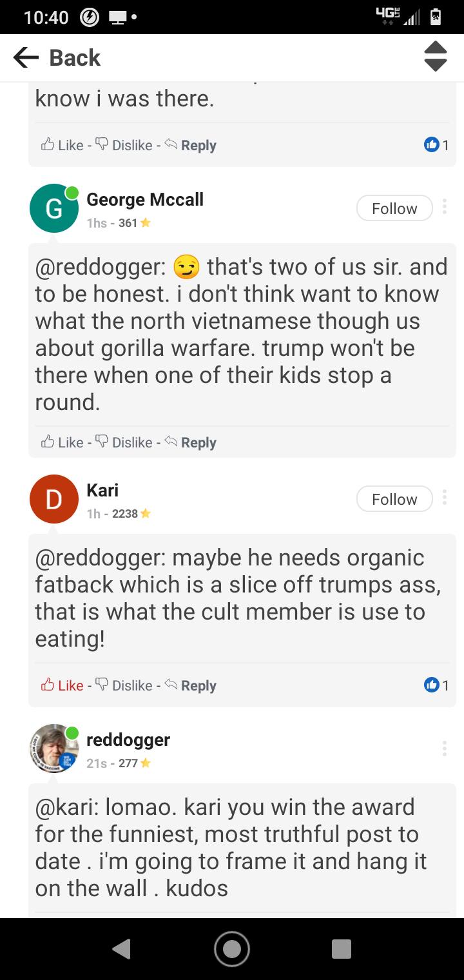Open three-dot menu on Kari's comment

[445, 498]
